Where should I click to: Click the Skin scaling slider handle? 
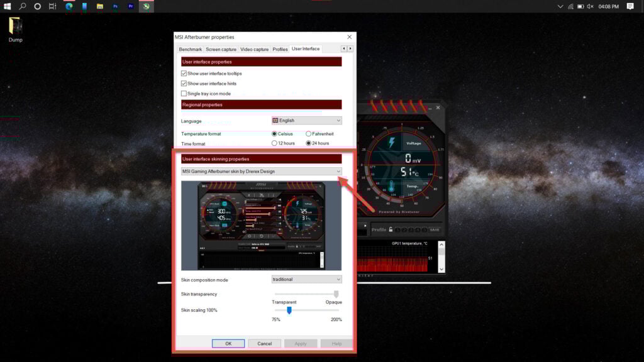[x=289, y=310]
